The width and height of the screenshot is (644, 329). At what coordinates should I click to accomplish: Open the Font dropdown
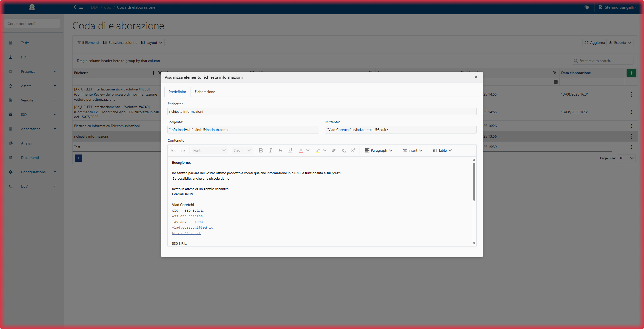pos(209,150)
